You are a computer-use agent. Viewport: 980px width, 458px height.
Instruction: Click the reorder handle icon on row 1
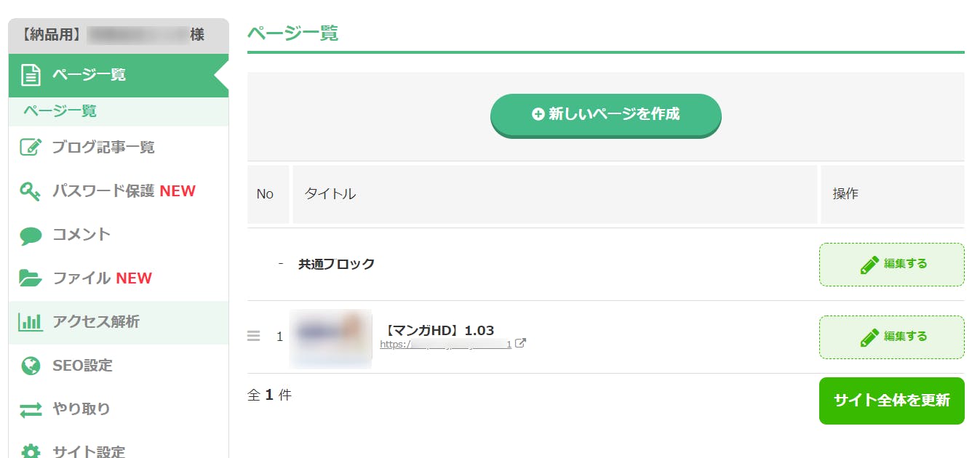click(x=254, y=336)
